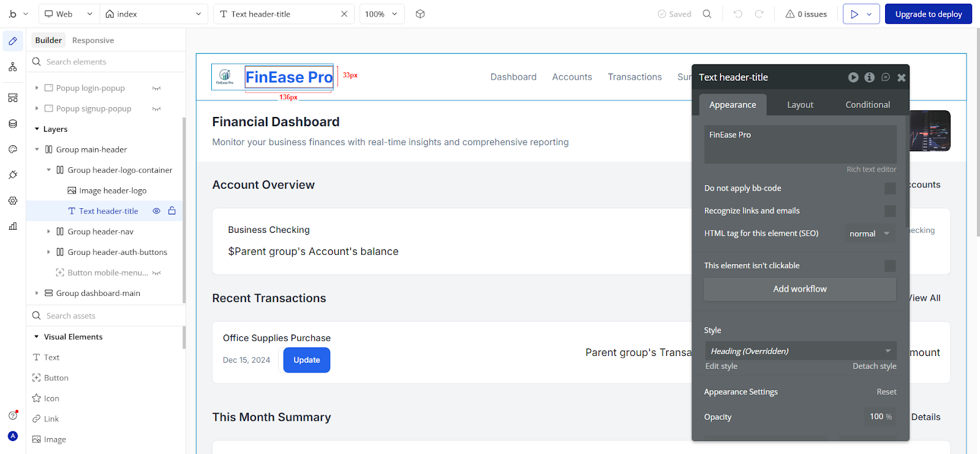980x454 pixels.
Task: Check This element isn't clickable
Action: tap(890, 266)
